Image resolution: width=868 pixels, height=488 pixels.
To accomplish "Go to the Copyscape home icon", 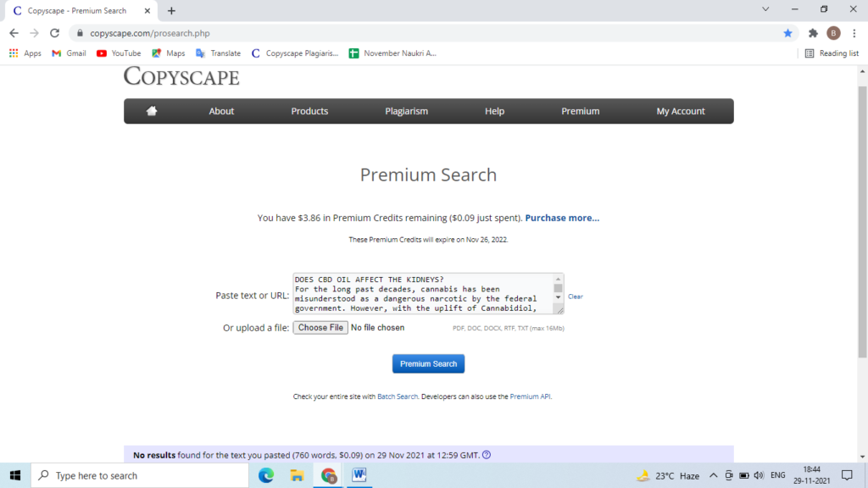I will 151,111.
